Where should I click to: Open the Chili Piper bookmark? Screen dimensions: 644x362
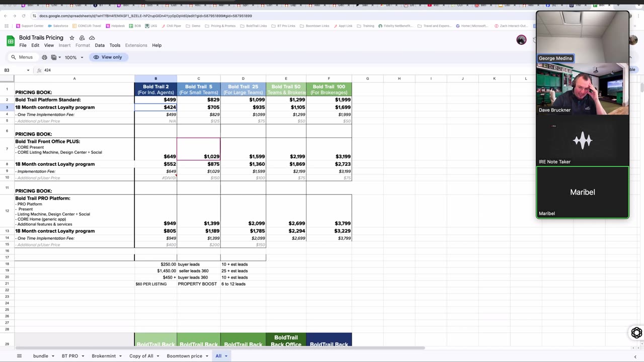(172, 26)
